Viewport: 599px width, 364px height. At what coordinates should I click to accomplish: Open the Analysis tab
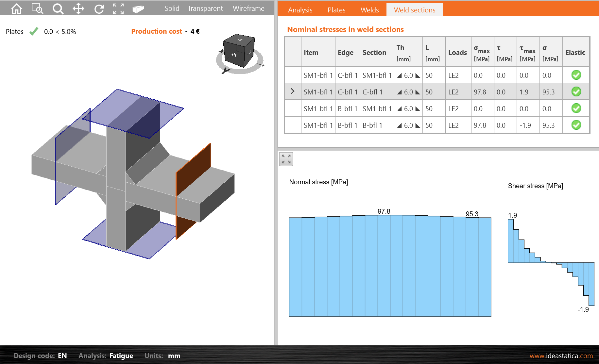pyautogui.click(x=300, y=10)
